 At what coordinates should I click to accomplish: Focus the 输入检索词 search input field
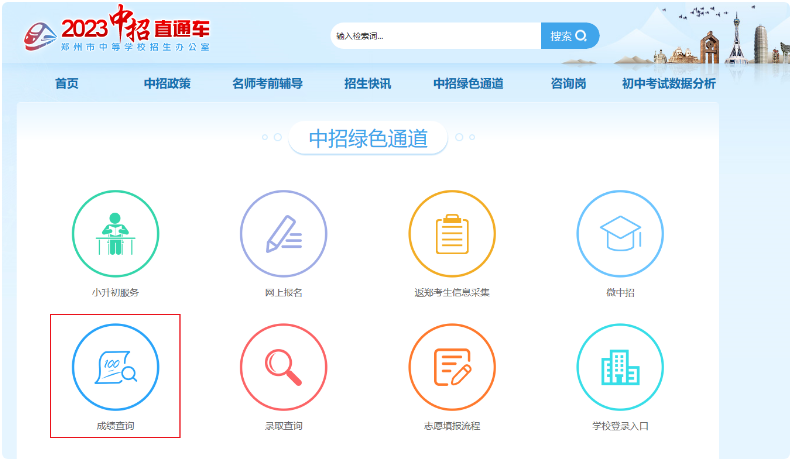click(436, 36)
